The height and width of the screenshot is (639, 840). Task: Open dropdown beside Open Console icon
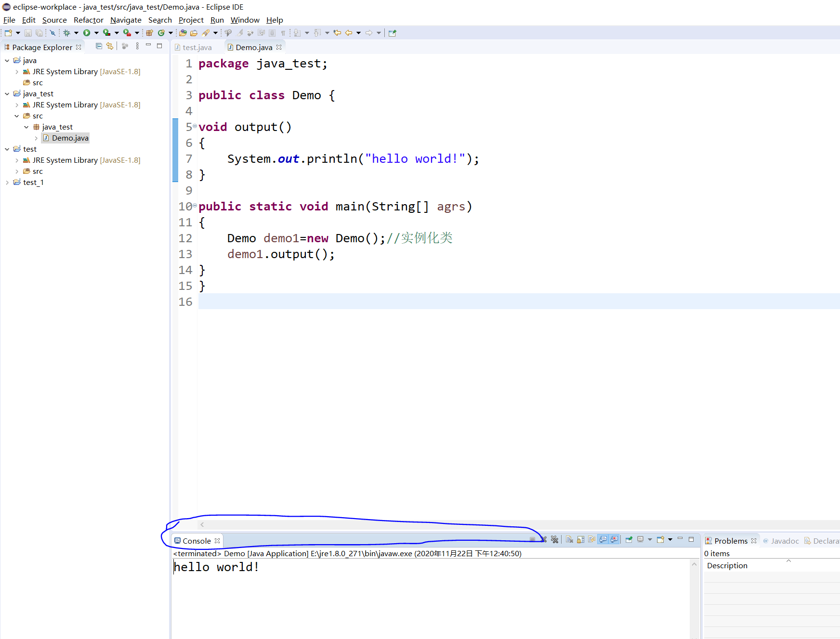[670, 539]
